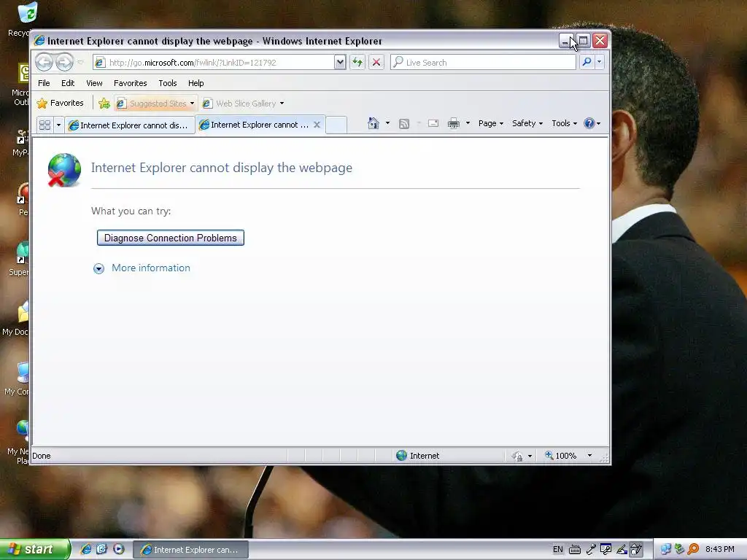Image resolution: width=747 pixels, height=560 pixels.
Task: Open the Favorites menu in menu bar
Action: [130, 83]
